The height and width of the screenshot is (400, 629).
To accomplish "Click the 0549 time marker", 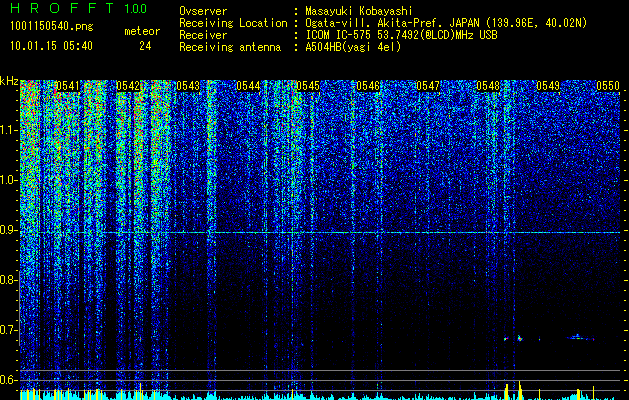I will point(548,86).
